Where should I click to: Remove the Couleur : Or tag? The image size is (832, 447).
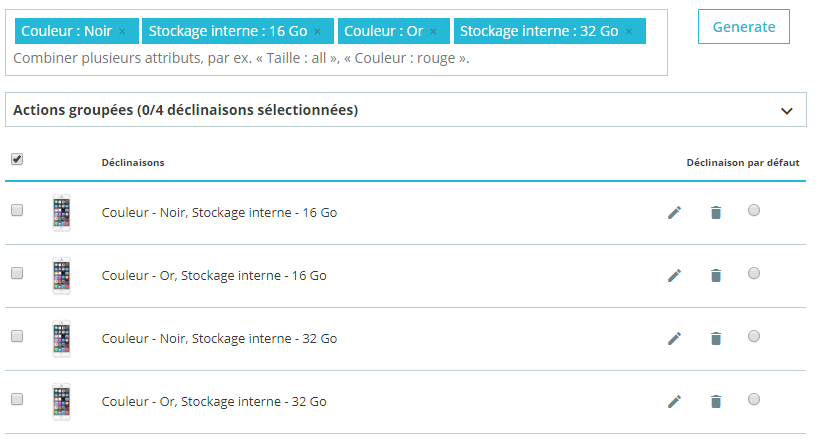434,32
